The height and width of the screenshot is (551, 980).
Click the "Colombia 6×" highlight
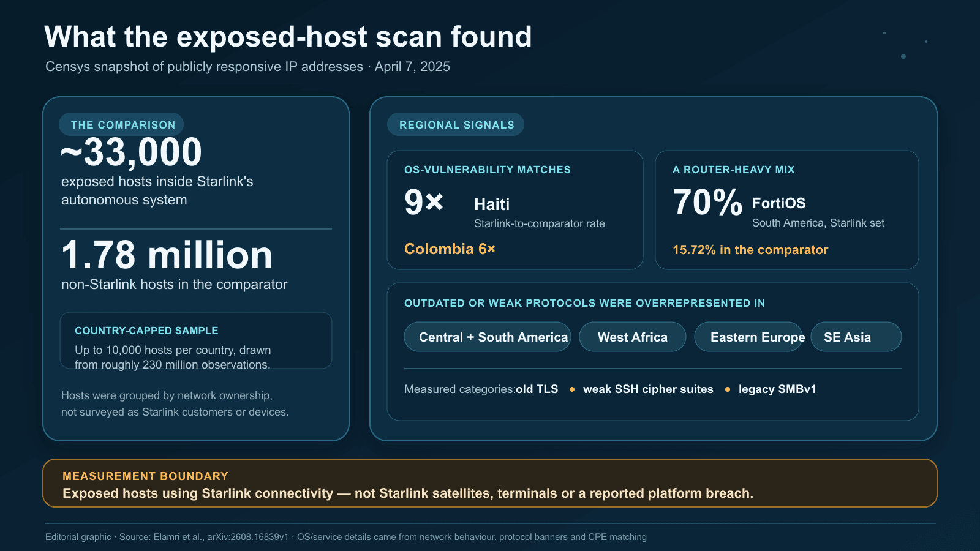tap(450, 249)
